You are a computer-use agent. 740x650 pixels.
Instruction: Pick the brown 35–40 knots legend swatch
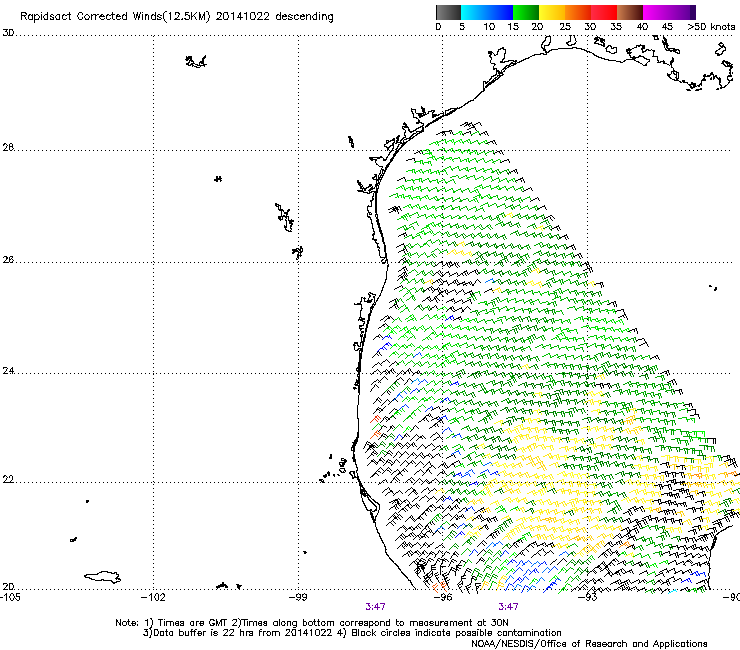click(x=630, y=12)
